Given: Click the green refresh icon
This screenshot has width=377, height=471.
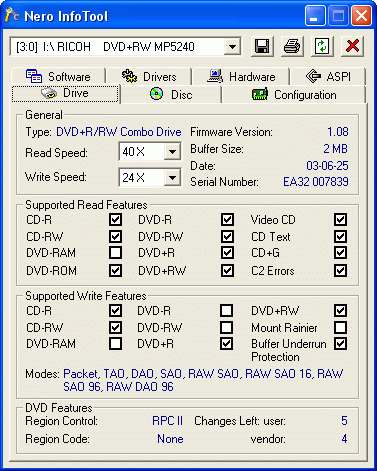Looking at the screenshot, I should [x=322, y=46].
